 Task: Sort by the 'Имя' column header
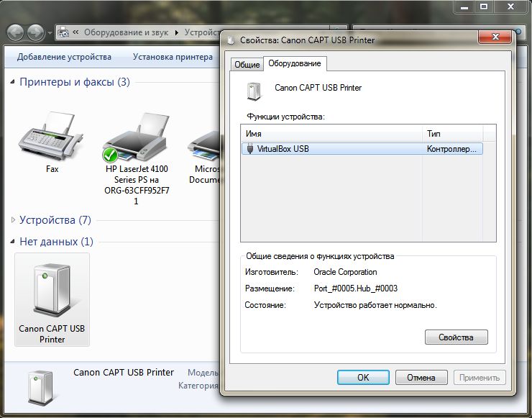(331, 133)
